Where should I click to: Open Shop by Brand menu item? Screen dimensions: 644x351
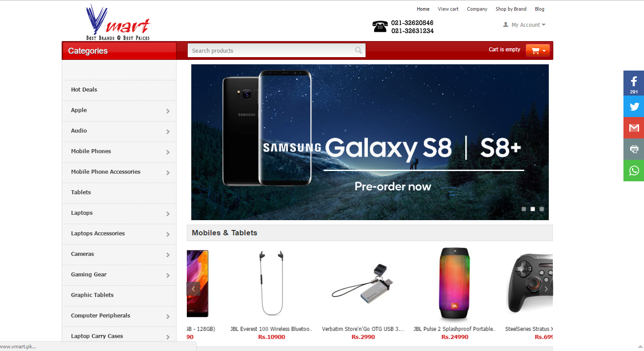pos(511,9)
